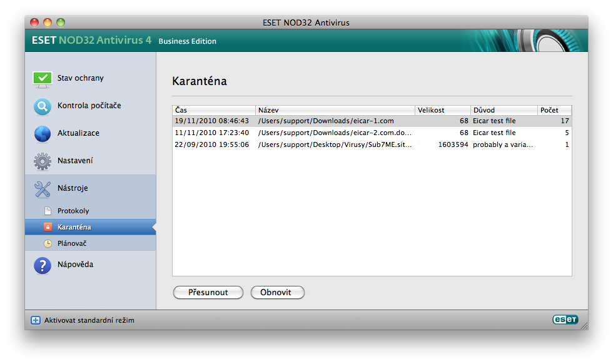613x364 pixels.
Task: Click size value 1603594
Action: 453,144
